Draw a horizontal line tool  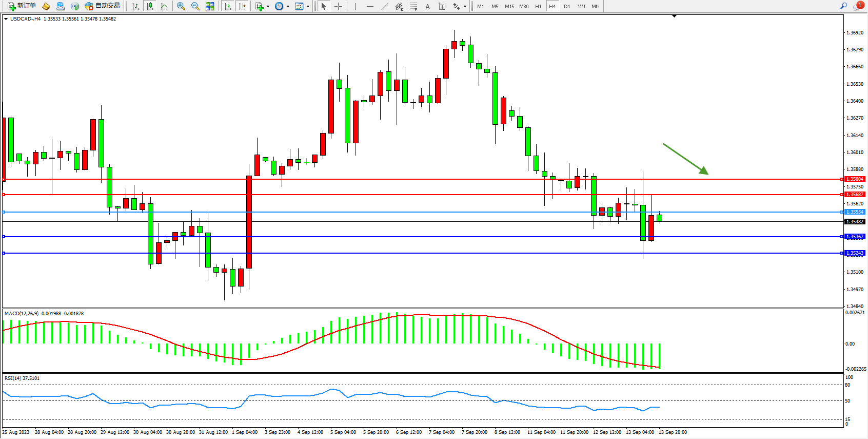click(370, 6)
